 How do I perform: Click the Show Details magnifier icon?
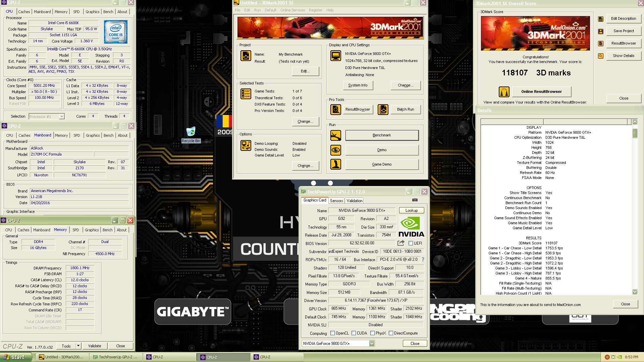[601, 56]
